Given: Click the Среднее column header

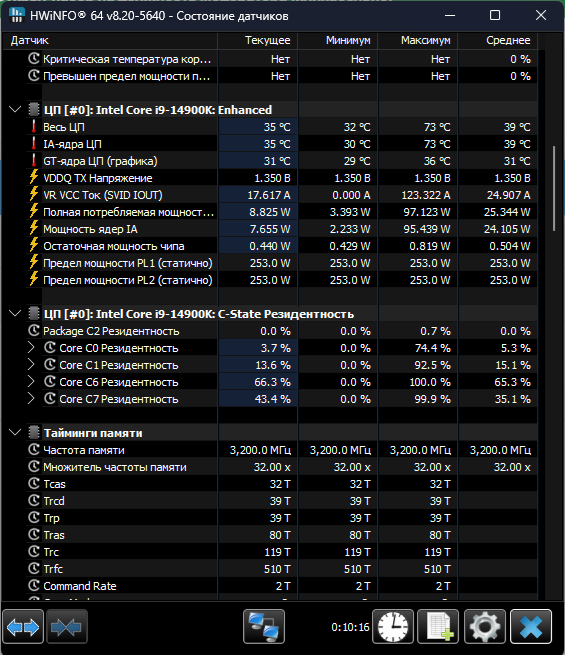Looking at the screenshot, I should [x=498, y=41].
